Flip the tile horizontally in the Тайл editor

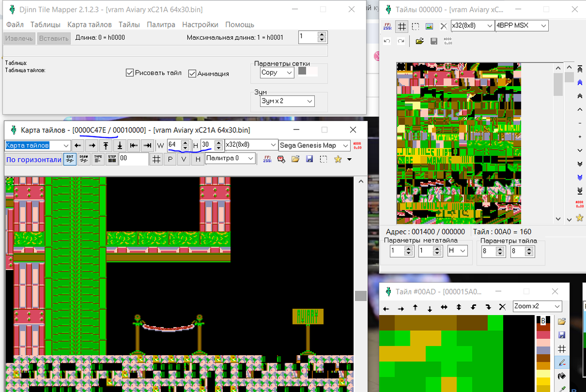pos(444,307)
